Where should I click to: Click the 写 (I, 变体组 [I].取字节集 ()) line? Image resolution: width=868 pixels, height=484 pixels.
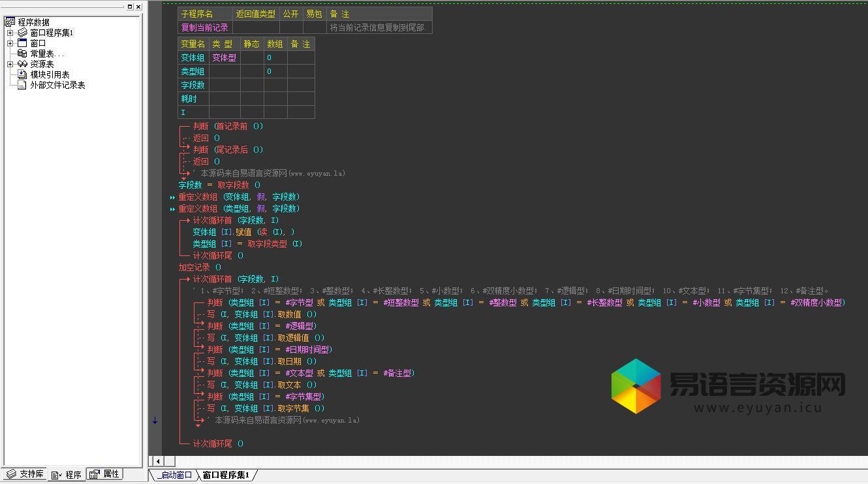266,408
